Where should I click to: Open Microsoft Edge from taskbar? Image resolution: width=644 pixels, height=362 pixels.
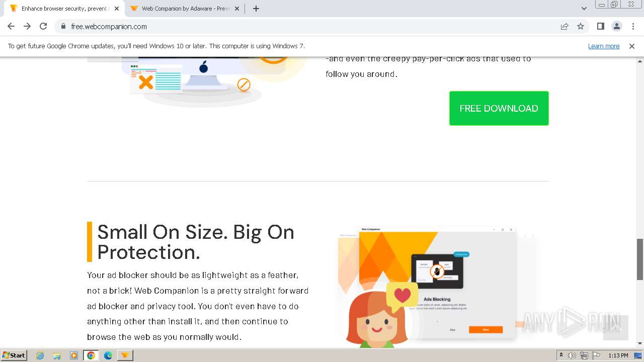click(x=108, y=355)
